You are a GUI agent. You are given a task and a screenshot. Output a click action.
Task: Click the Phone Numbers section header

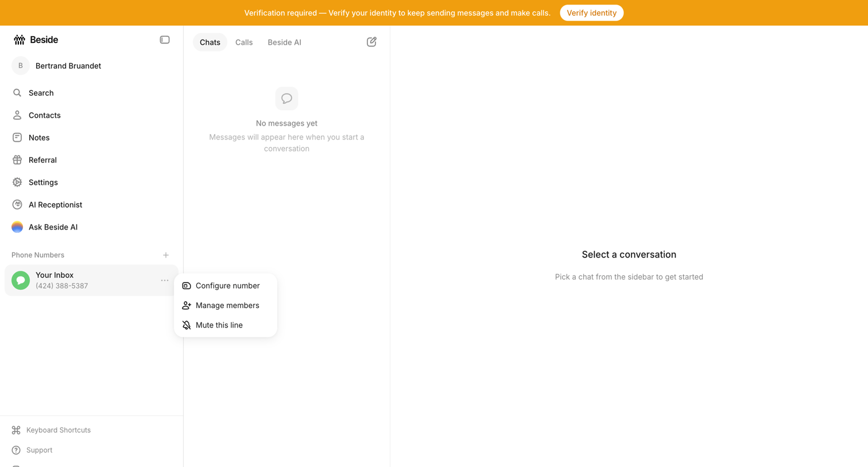click(x=38, y=255)
